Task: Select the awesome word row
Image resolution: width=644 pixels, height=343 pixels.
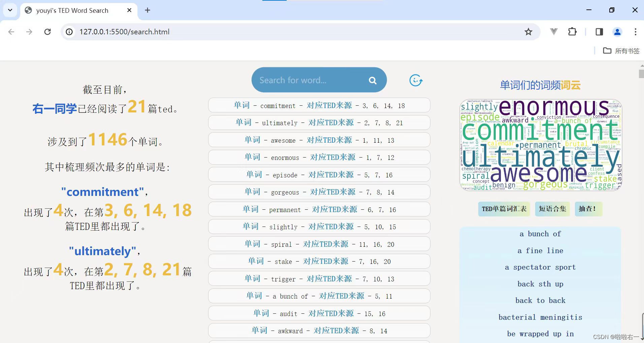Action: tap(319, 140)
